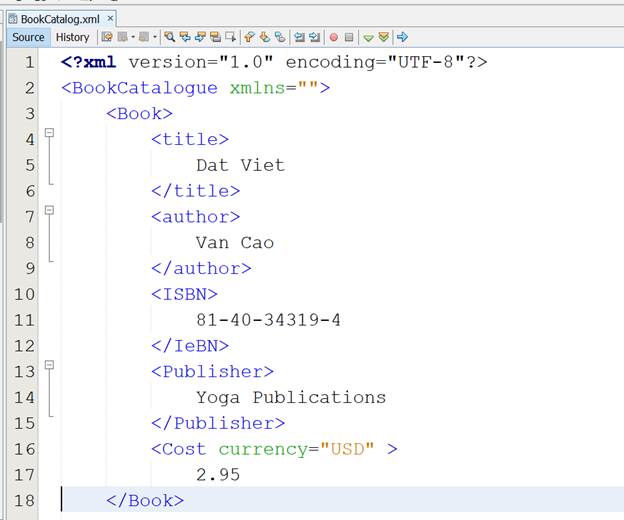Click the xmlns attribute on line 2
Image resolution: width=624 pixels, height=520 pixels.
(x=257, y=88)
